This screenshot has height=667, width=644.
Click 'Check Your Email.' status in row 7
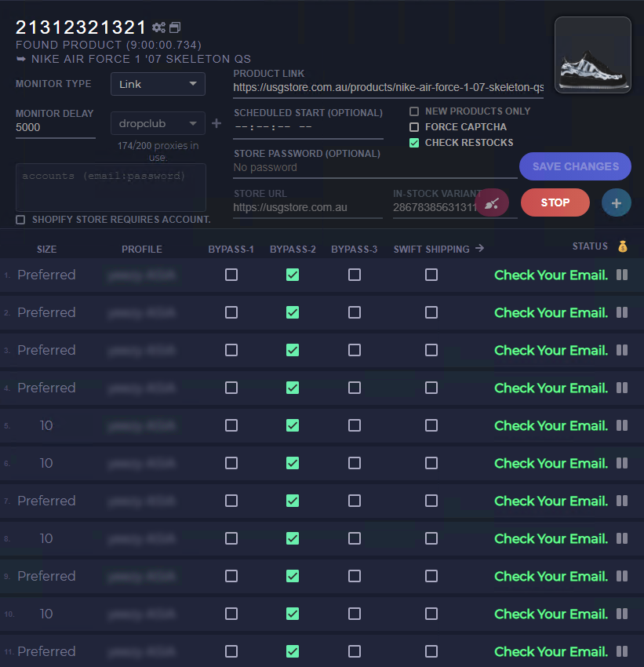(x=551, y=501)
